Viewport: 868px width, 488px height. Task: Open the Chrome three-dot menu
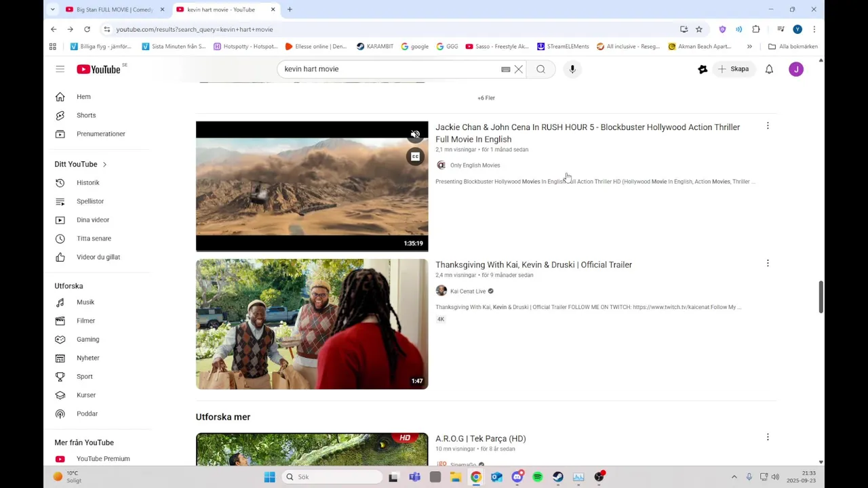coord(814,29)
